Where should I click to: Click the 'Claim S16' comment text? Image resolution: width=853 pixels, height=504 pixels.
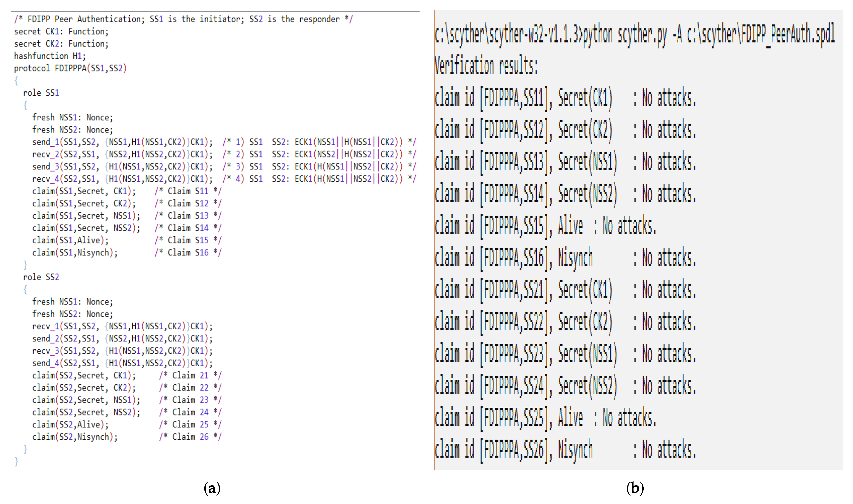point(188,253)
